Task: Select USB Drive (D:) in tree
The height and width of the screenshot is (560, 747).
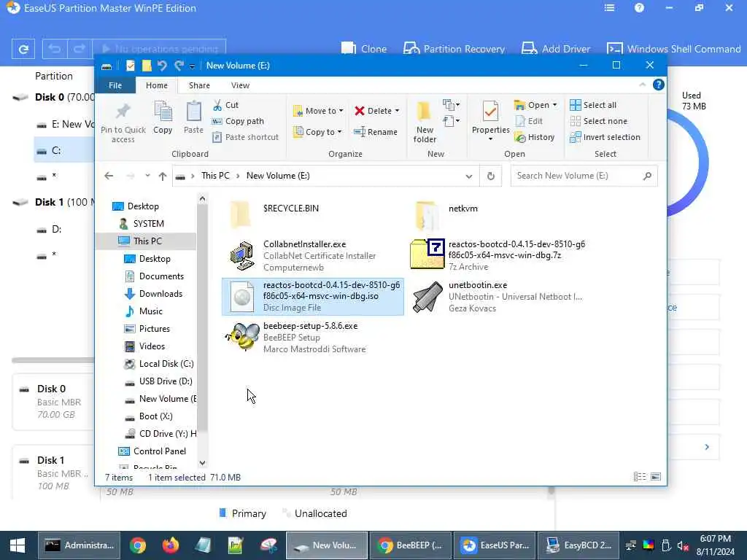Action: pyautogui.click(x=158, y=381)
